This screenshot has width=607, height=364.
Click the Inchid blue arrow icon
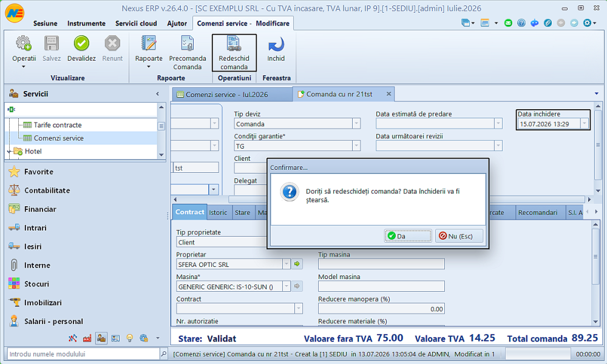tap(276, 44)
